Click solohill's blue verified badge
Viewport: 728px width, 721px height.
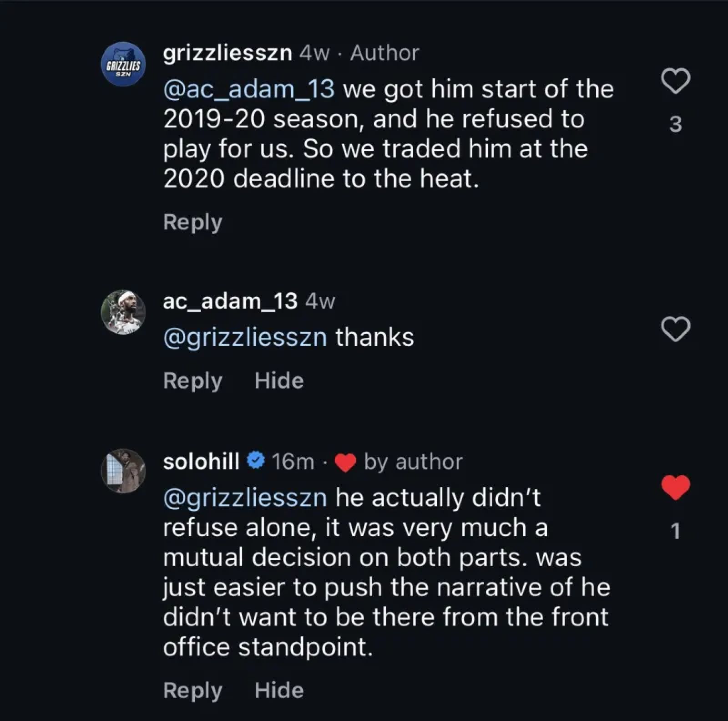click(x=256, y=461)
